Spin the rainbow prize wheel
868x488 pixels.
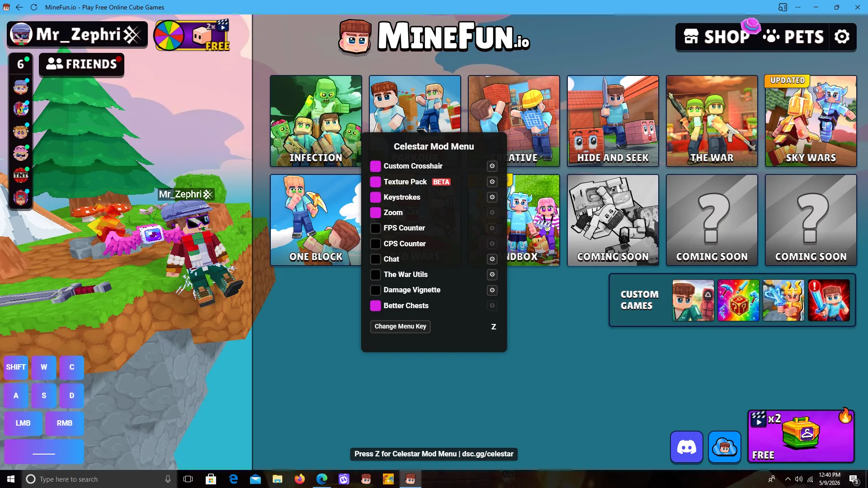point(169,35)
